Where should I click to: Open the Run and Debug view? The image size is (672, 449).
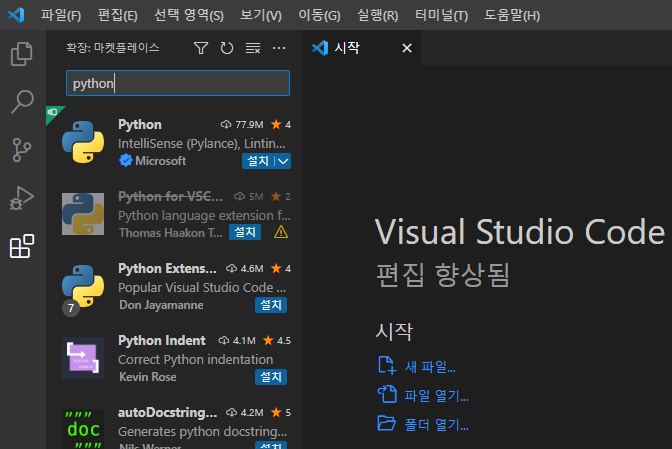(x=22, y=198)
